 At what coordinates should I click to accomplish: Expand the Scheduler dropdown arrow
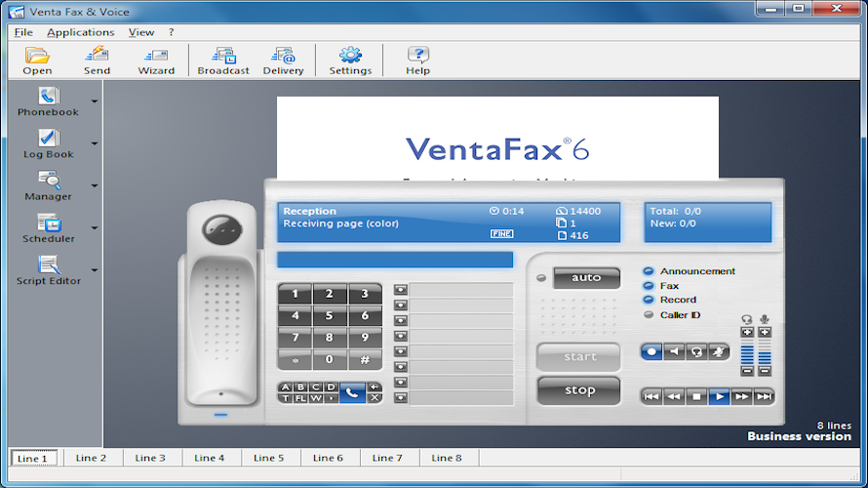click(95, 227)
